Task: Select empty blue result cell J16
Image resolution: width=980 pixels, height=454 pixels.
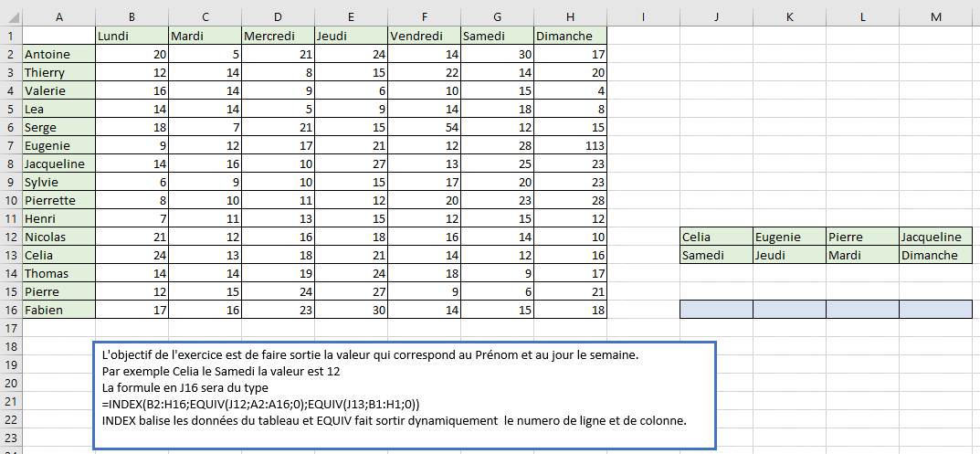Action: pos(716,310)
